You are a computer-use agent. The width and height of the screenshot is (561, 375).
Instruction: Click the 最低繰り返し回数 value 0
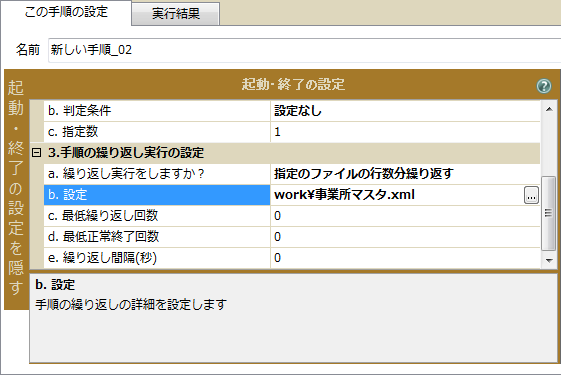405,216
